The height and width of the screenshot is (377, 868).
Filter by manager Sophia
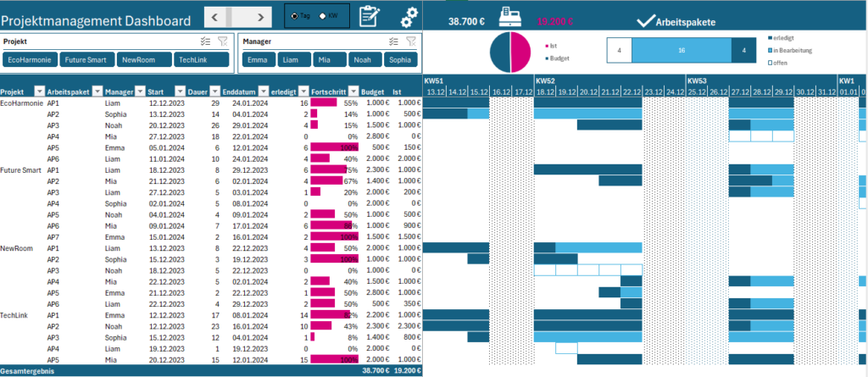(x=400, y=60)
